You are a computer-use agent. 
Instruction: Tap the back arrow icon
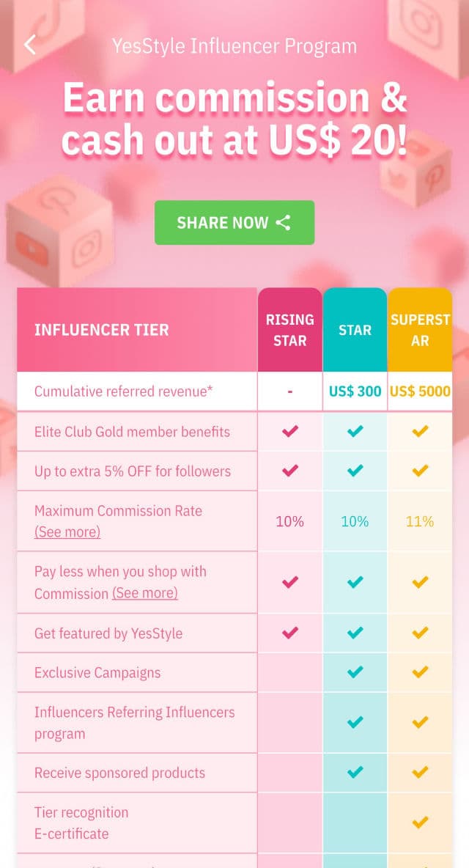pos(30,45)
